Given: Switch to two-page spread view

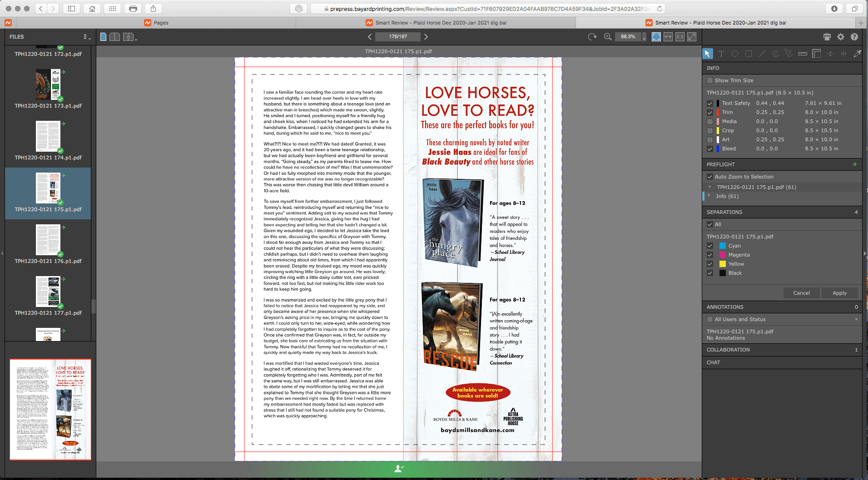Looking at the screenshot, I should [114, 37].
